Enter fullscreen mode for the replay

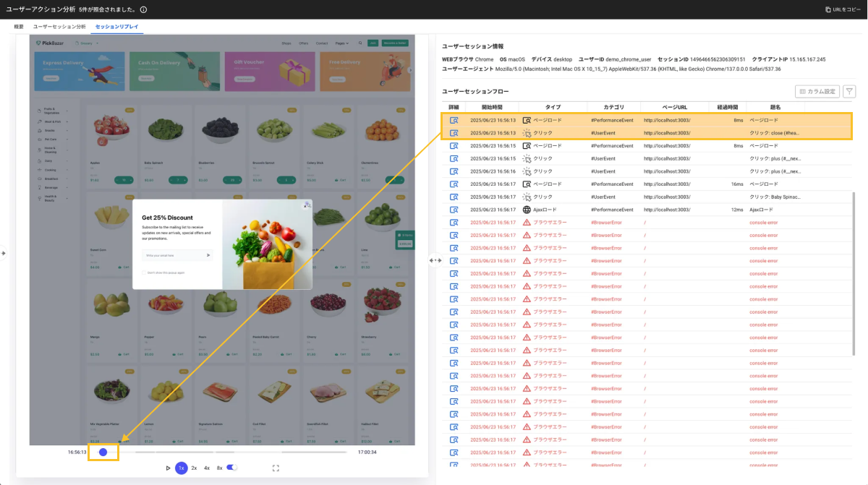[x=276, y=468]
